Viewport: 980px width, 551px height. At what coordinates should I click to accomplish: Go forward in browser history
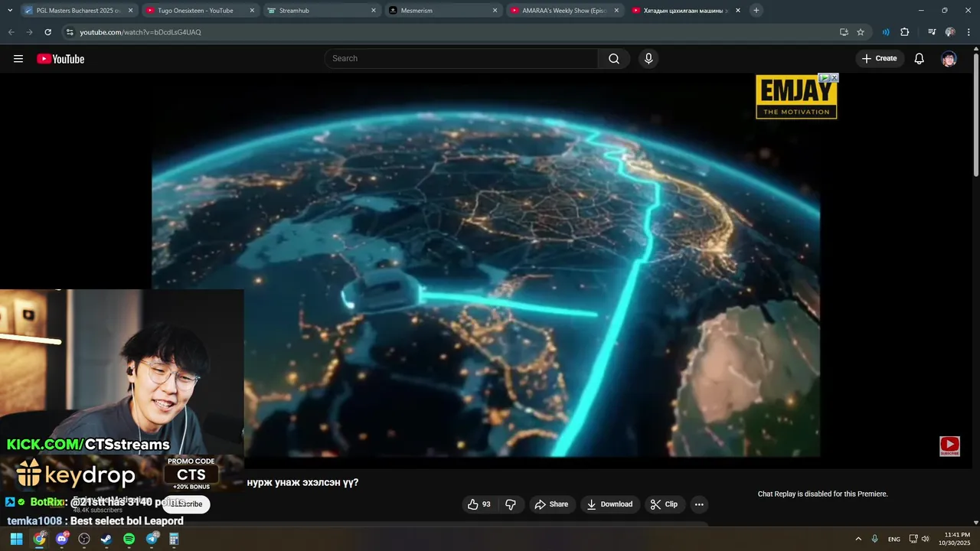29,32
